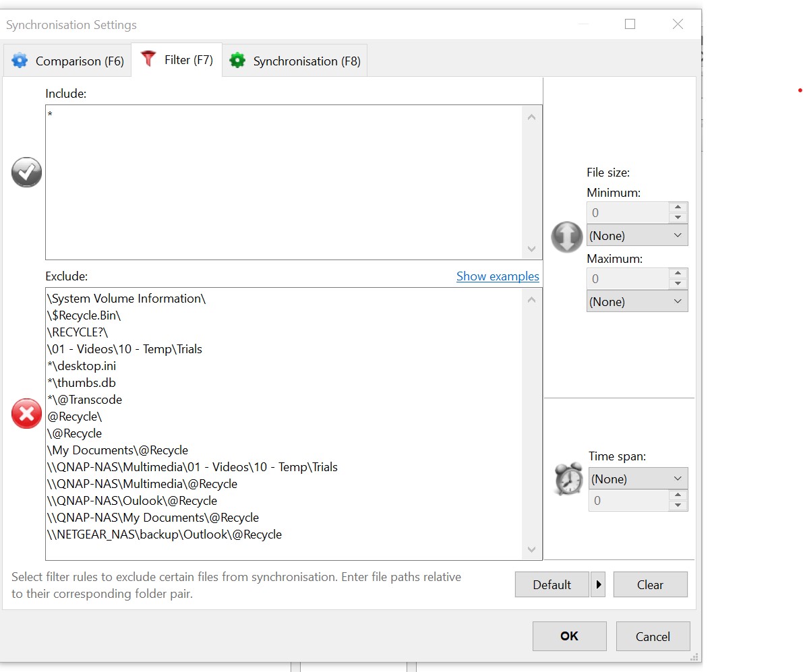Click the Minimum file size input field

click(628, 212)
